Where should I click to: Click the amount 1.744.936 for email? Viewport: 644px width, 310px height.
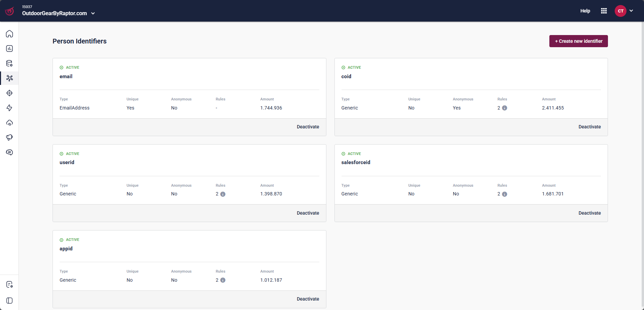pyautogui.click(x=271, y=108)
